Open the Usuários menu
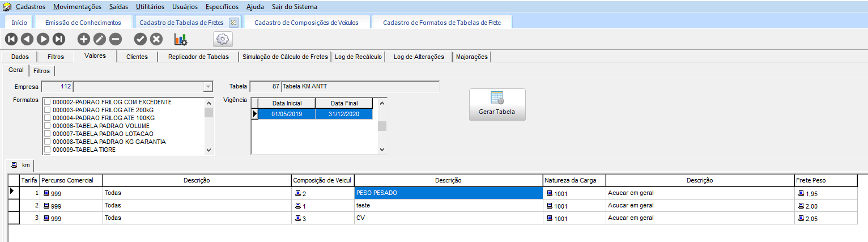Screen dimensions: 868x242 (185, 7)
